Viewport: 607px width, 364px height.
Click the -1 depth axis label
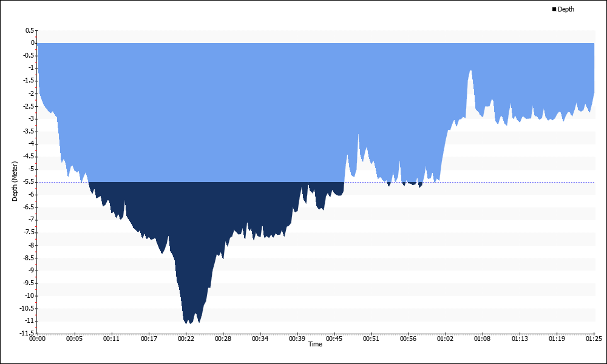point(31,68)
